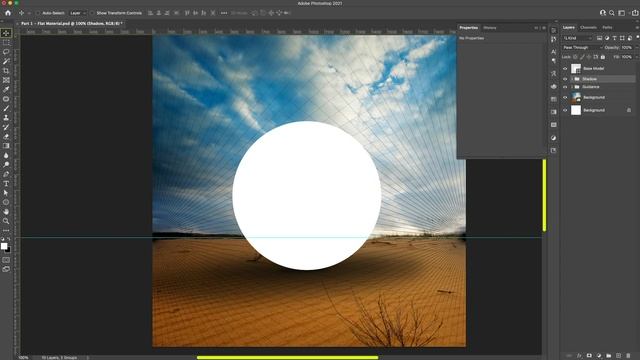Click the add layer style fx icon
The width and height of the screenshot is (640, 360).
[x=579, y=356]
